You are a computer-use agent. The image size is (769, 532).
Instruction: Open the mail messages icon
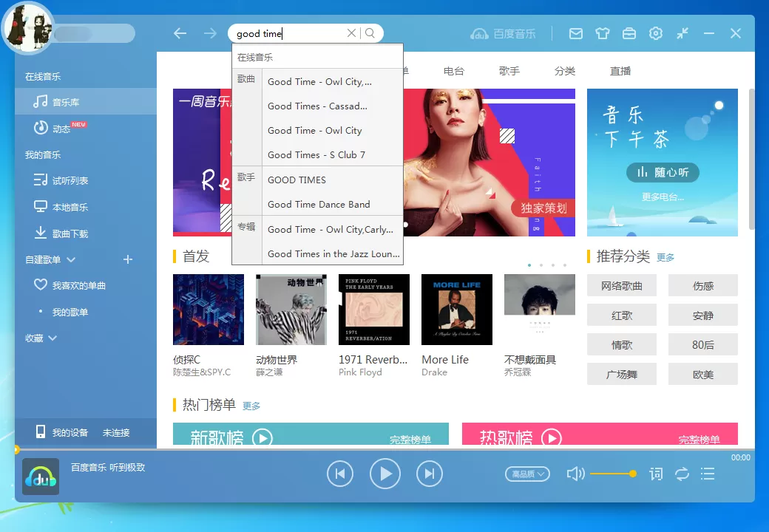pos(576,33)
